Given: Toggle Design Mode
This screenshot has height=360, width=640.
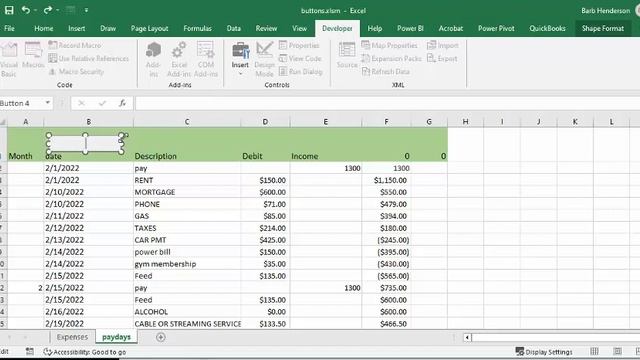Looking at the screenshot, I should (264, 59).
